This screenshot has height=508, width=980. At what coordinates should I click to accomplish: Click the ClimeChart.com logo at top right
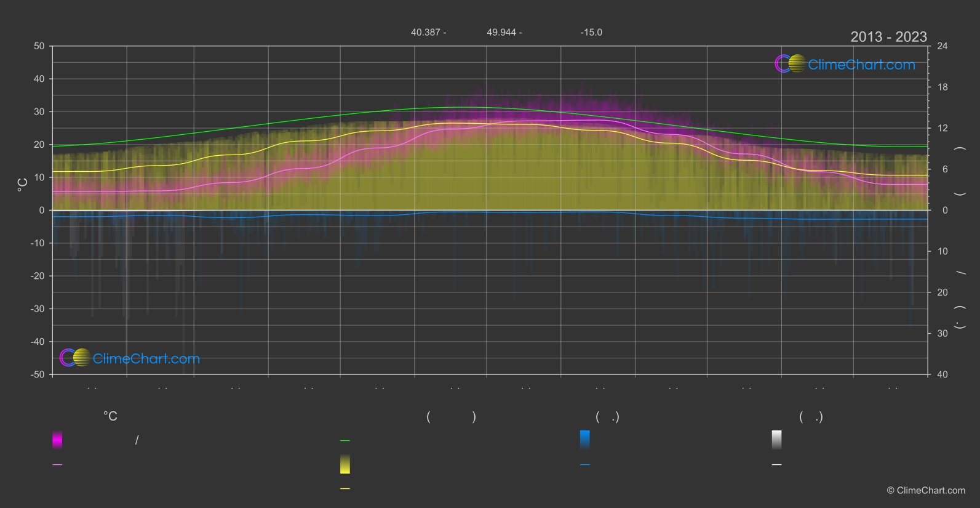845,64
